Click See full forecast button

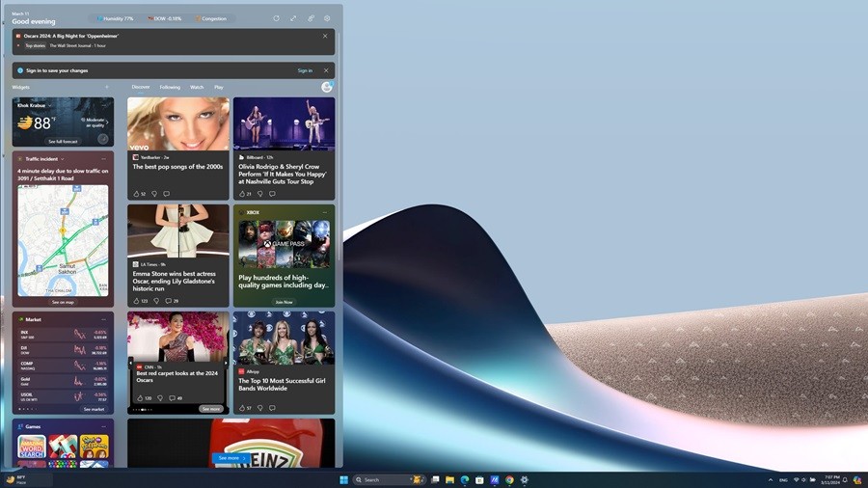[x=63, y=141]
